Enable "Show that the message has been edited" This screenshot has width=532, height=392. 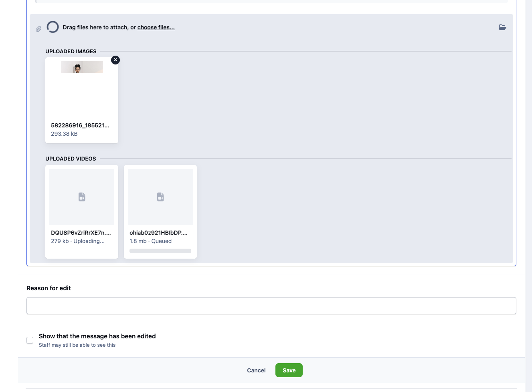point(30,340)
